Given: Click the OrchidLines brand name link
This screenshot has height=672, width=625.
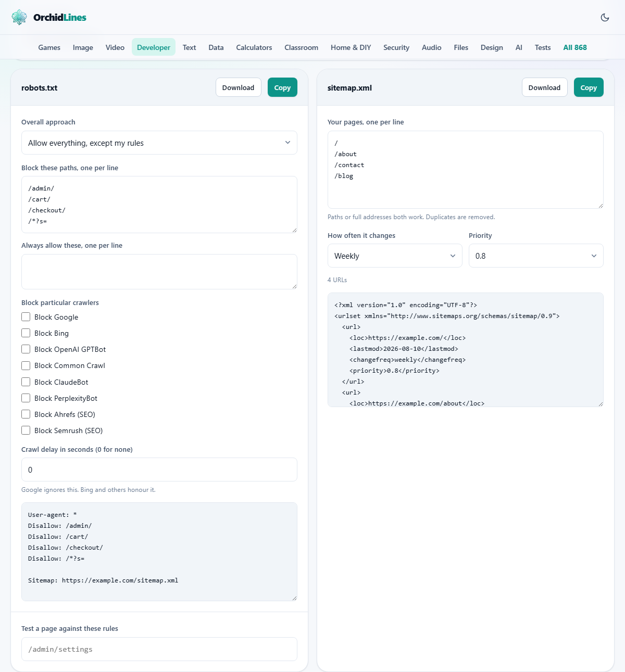Looking at the screenshot, I should coord(60,17).
